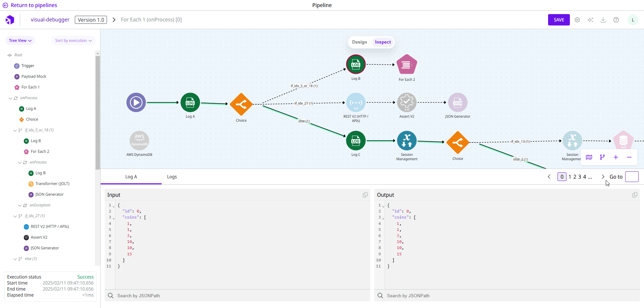Screen dimensions: 644x308
Task: Switch canvas to Inspect mode
Action: click(x=383, y=42)
